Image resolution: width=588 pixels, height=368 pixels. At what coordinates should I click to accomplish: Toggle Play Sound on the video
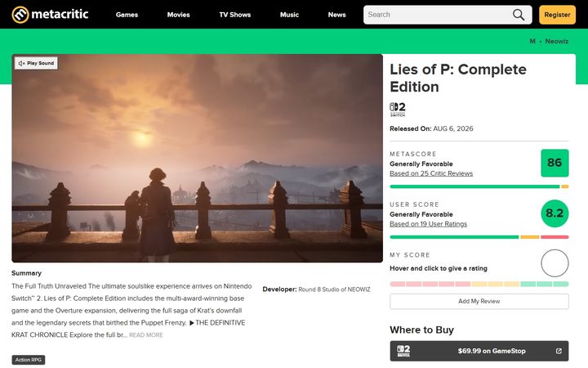pyautogui.click(x=37, y=63)
